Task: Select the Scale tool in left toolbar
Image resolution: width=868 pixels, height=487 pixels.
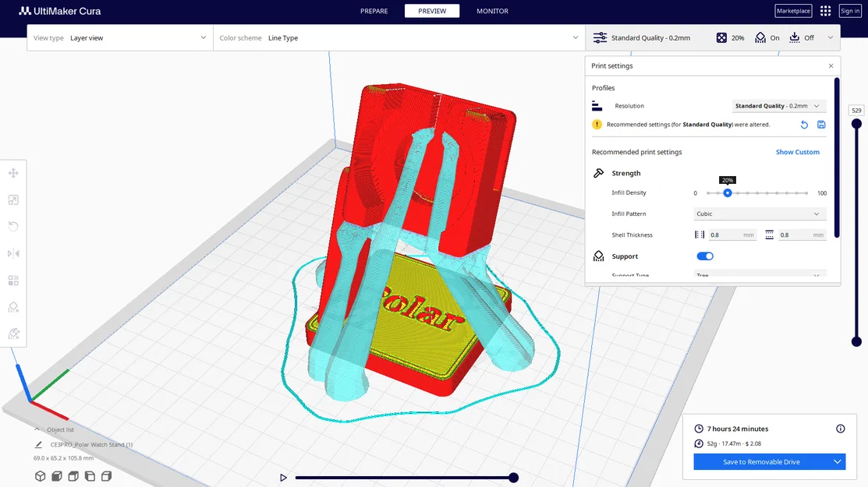Action: 13,200
